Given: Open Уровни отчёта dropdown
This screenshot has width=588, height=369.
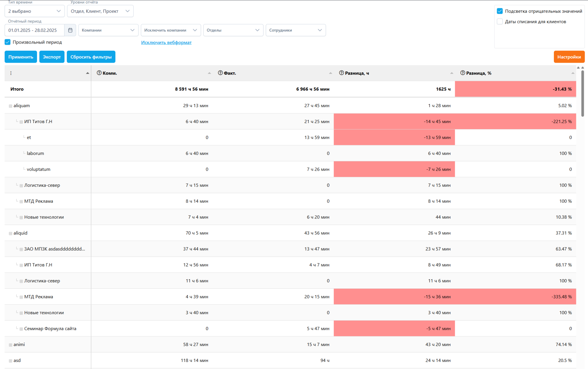Looking at the screenshot, I should pos(100,11).
